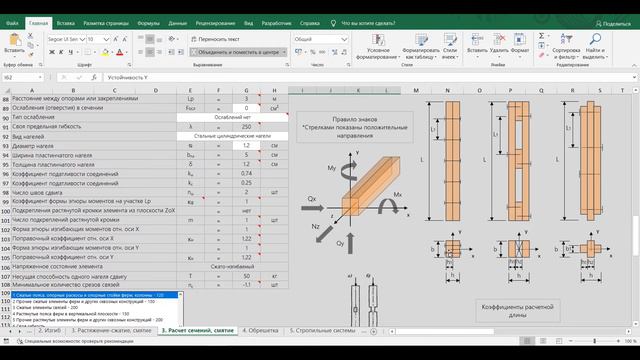Open sheet tab '4. Обрешетка'
This screenshot has width=640, height=360.
pos(260,331)
